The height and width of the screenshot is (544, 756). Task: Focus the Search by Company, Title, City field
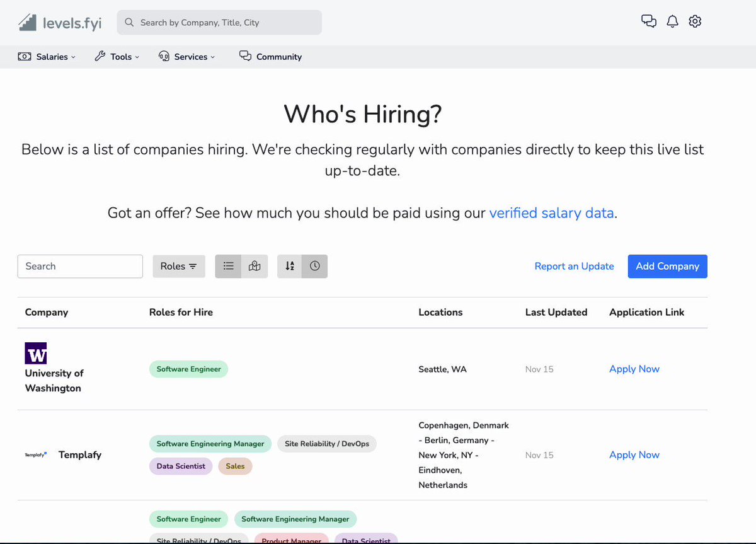pyautogui.click(x=219, y=22)
